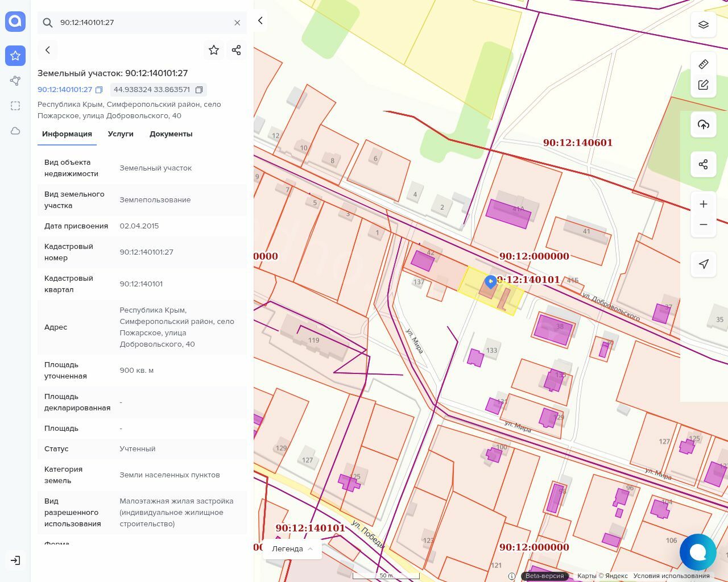Open the map layers panel

703,25
